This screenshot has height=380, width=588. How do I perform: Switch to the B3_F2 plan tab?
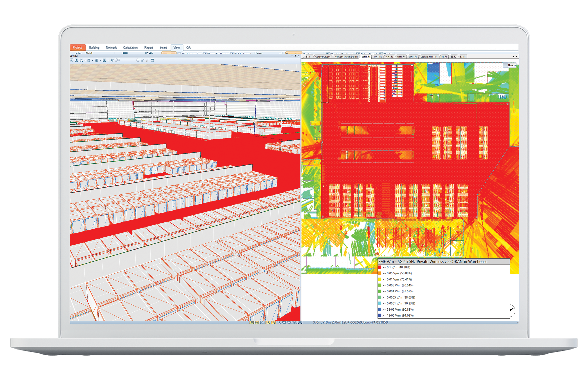(x=453, y=57)
